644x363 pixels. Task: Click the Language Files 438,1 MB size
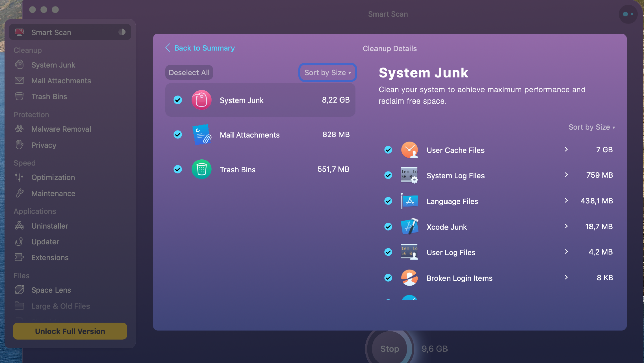(x=597, y=201)
